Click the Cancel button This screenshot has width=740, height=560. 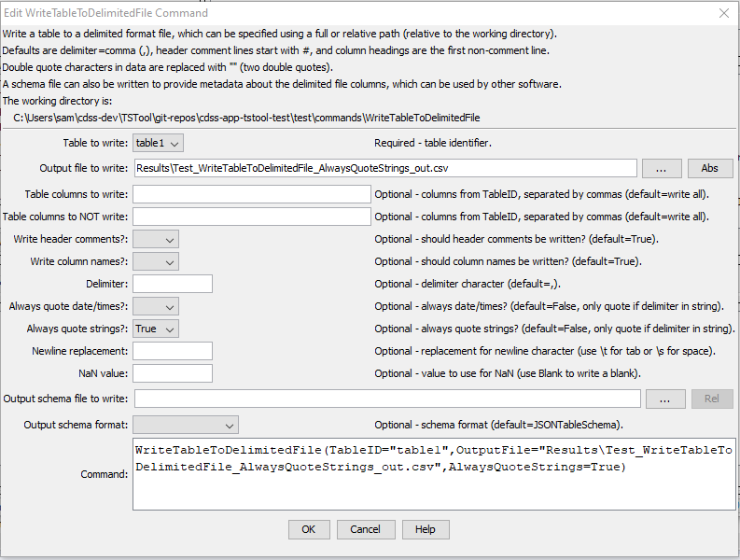coord(365,529)
